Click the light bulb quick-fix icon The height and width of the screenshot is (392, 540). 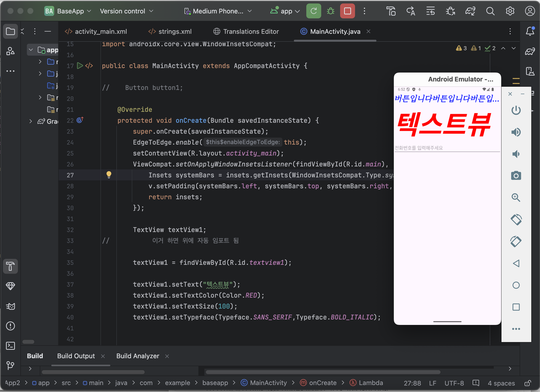tap(109, 175)
